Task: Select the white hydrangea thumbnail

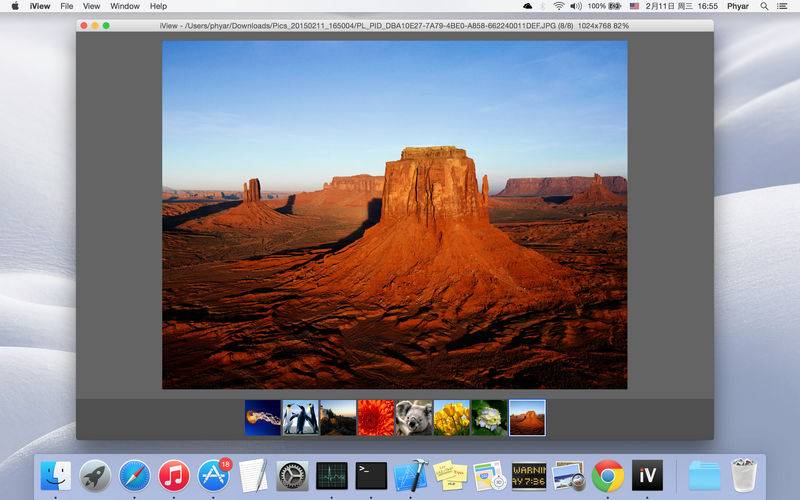Action: tap(489, 418)
